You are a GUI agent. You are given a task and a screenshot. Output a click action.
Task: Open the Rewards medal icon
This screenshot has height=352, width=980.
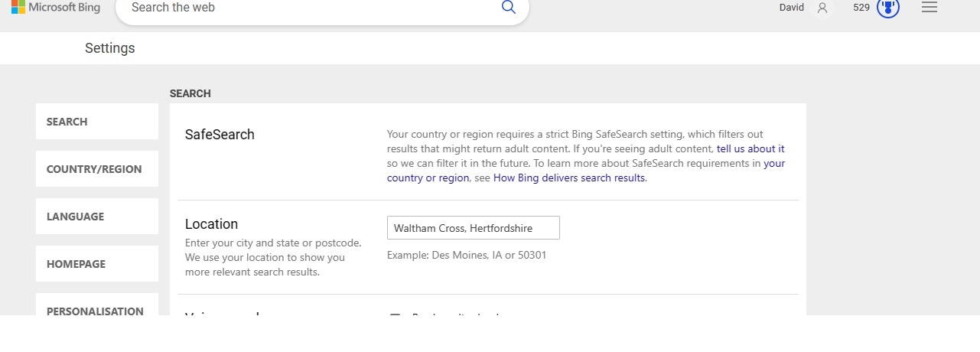[887, 8]
